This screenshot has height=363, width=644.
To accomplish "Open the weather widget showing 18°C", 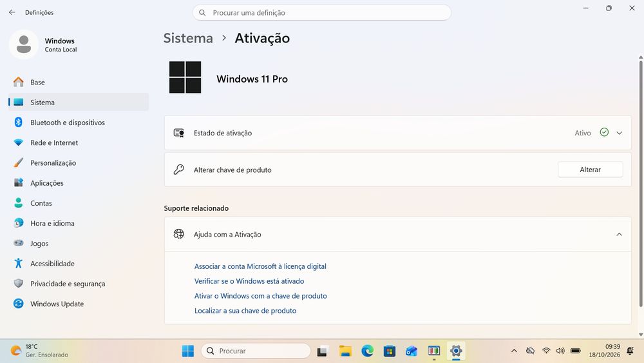I will pyautogui.click(x=39, y=351).
